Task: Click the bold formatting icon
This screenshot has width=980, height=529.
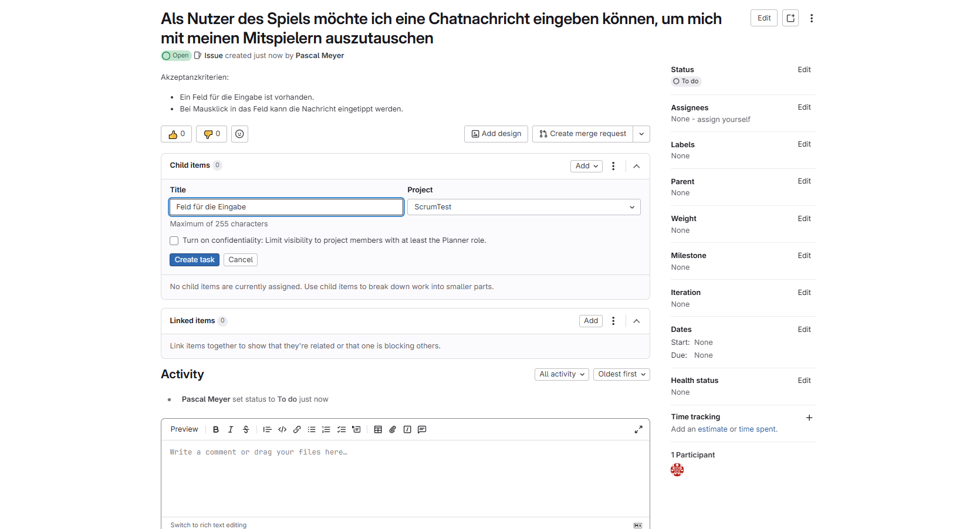Action: (216, 429)
